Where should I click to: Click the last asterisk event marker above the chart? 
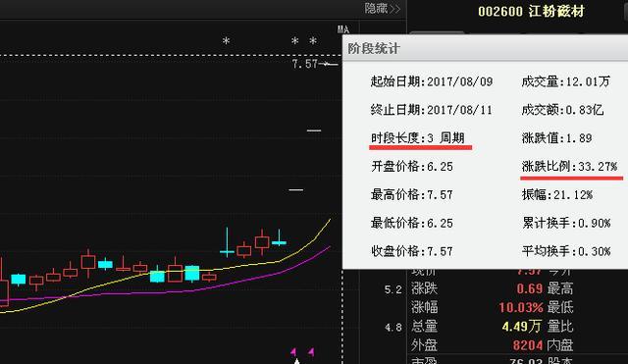pos(313,40)
